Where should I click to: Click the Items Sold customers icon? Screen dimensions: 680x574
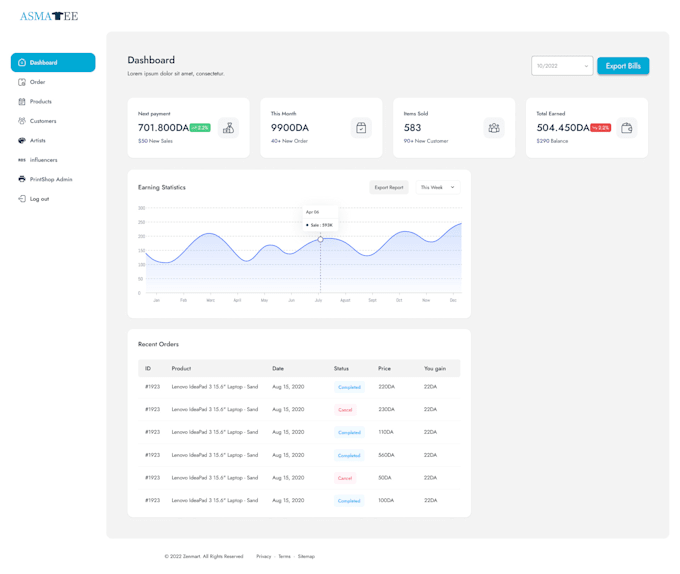click(493, 128)
